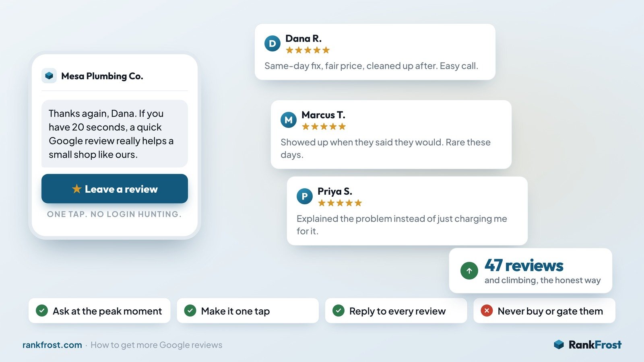Click Priya S.'s five-star rating

(340, 203)
